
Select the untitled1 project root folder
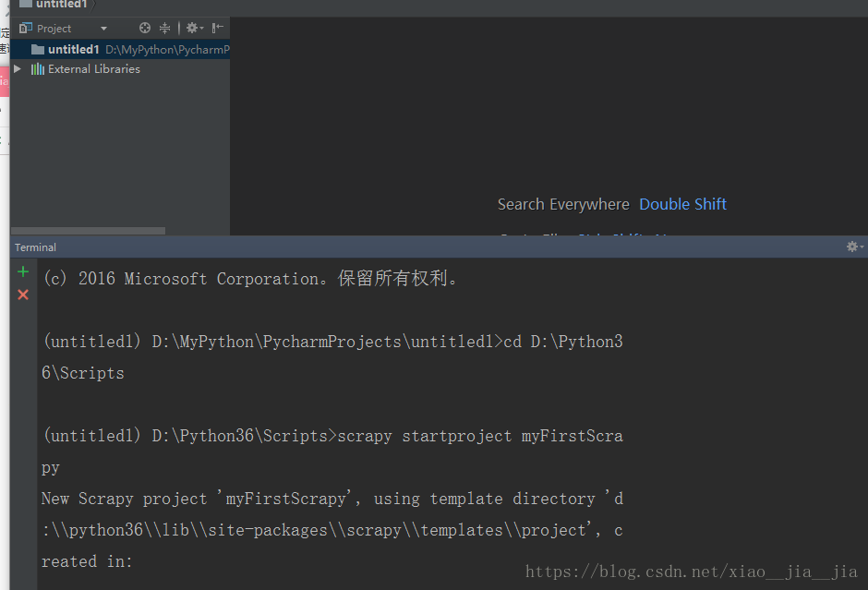[119, 49]
